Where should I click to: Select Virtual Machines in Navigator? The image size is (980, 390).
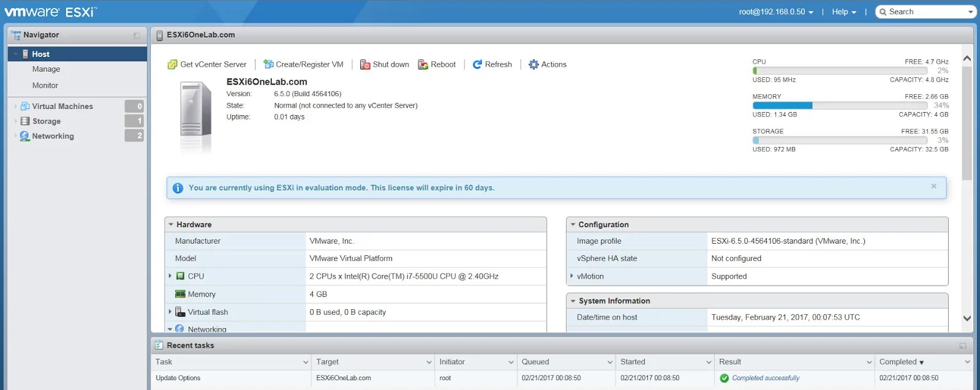62,106
